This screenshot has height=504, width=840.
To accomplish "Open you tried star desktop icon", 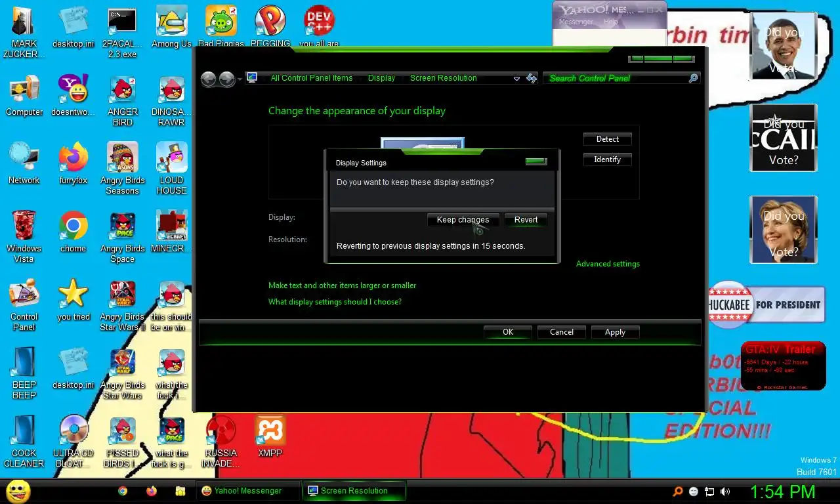I will pyautogui.click(x=73, y=300).
